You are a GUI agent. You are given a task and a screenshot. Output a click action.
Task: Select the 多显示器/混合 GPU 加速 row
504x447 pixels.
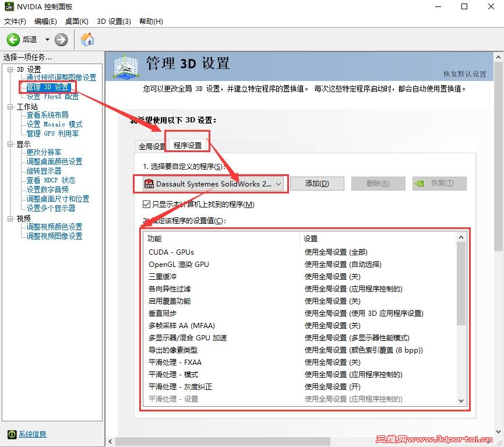click(x=299, y=337)
